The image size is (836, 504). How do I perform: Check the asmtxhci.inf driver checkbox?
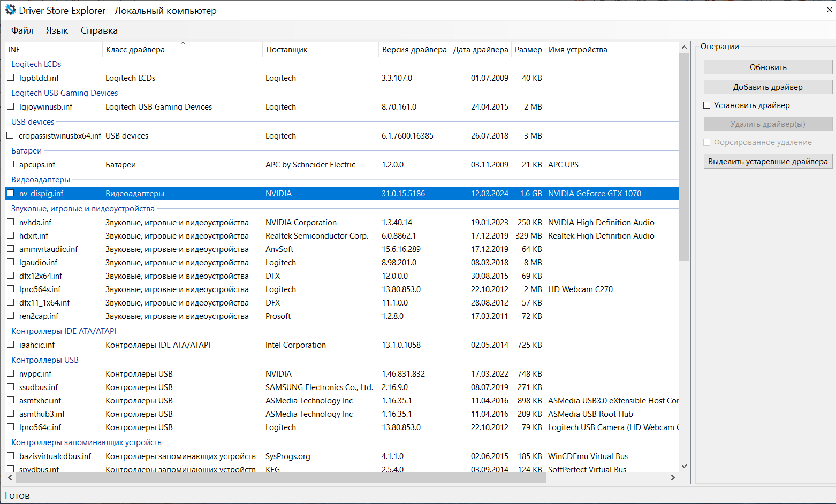(11, 400)
